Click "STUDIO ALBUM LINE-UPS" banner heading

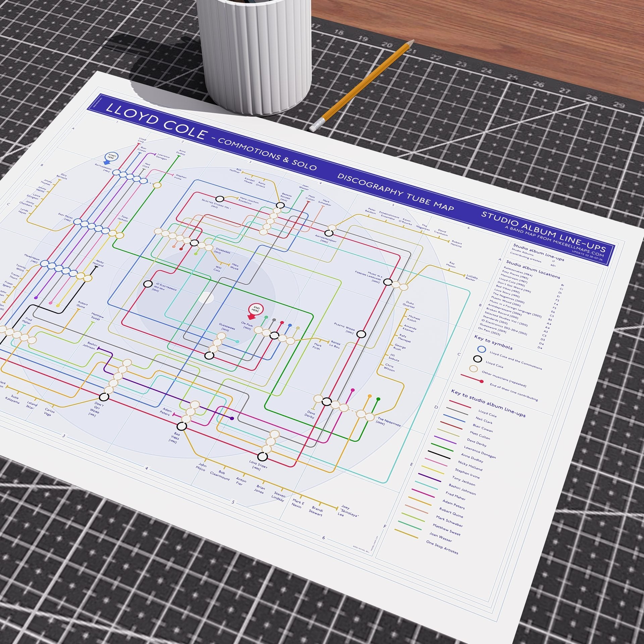tap(544, 232)
